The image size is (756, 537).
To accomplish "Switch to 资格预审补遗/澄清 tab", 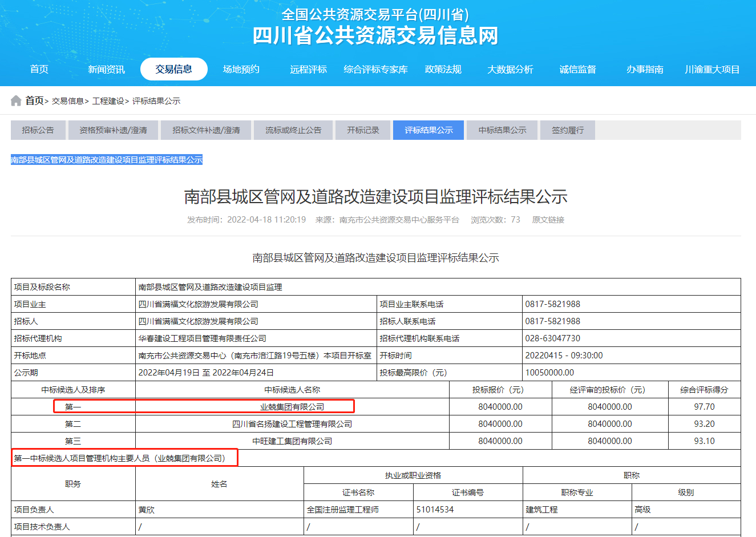I will click(x=113, y=130).
